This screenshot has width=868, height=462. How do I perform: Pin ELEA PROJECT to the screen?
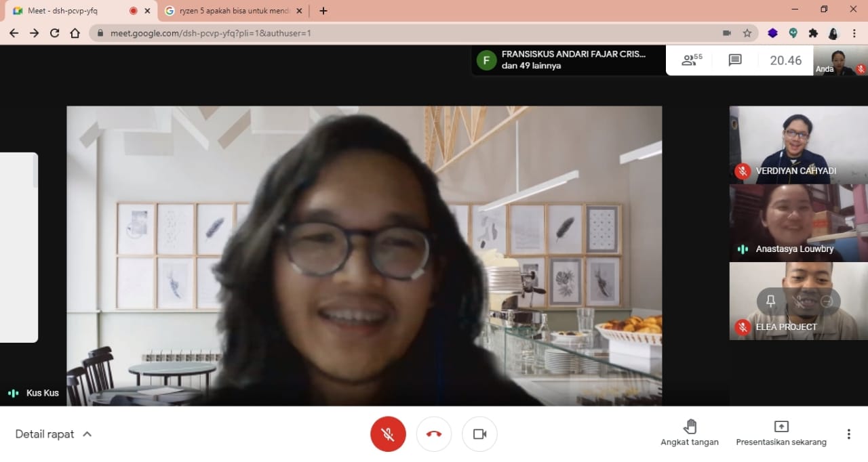click(x=770, y=301)
